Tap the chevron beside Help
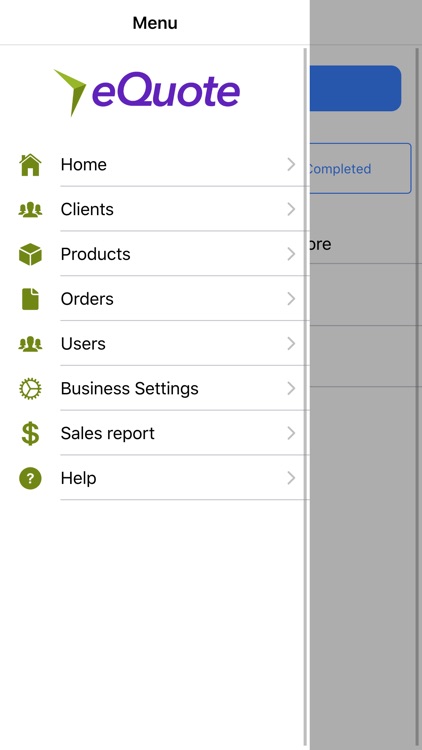422x750 pixels. click(x=291, y=478)
